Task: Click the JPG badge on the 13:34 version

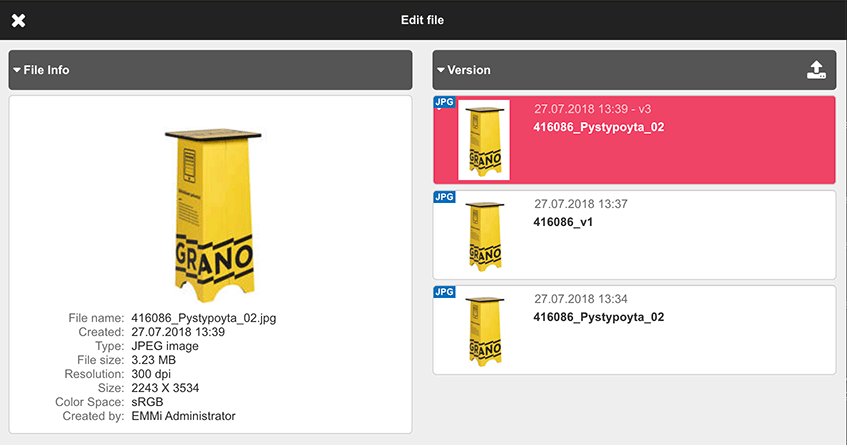Action: 444,292
